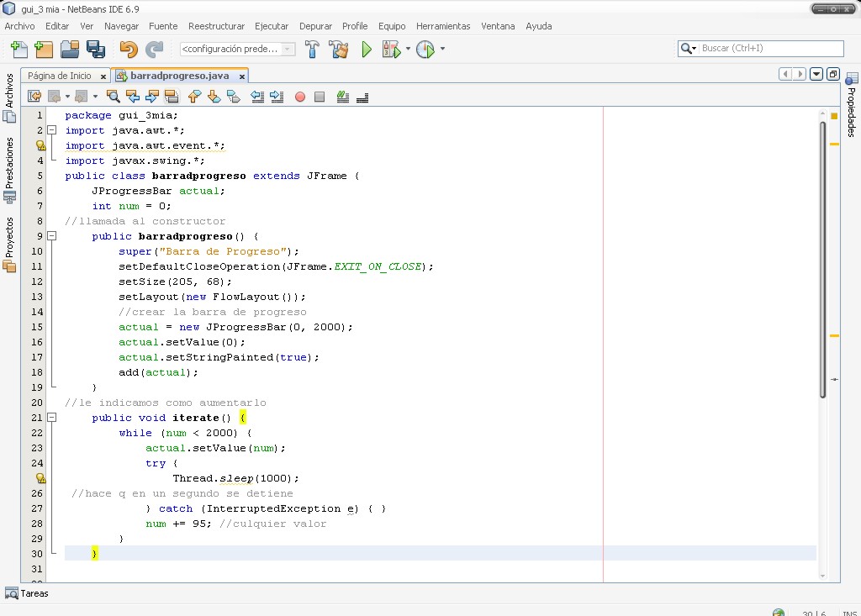Image resolution: width=861 pixels, height=616 pixels.
Task: Open the Reestructurar menu
Action: (216, 26)
